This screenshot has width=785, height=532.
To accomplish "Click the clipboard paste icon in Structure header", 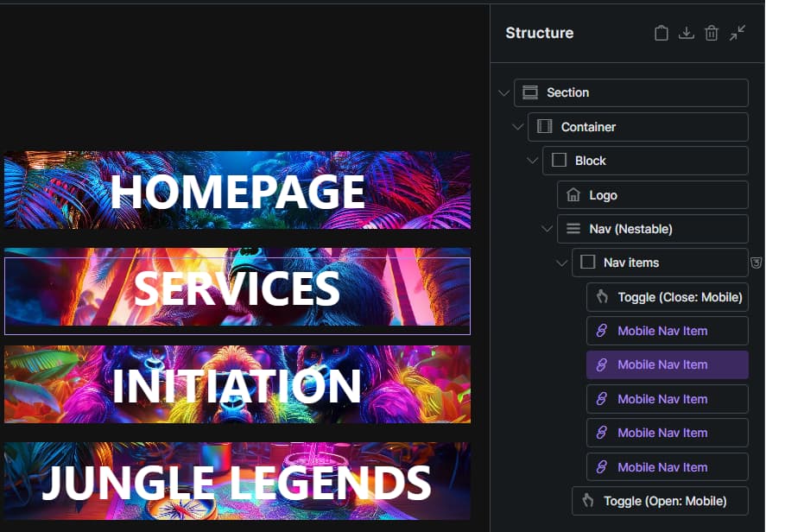I will point(661,33).
